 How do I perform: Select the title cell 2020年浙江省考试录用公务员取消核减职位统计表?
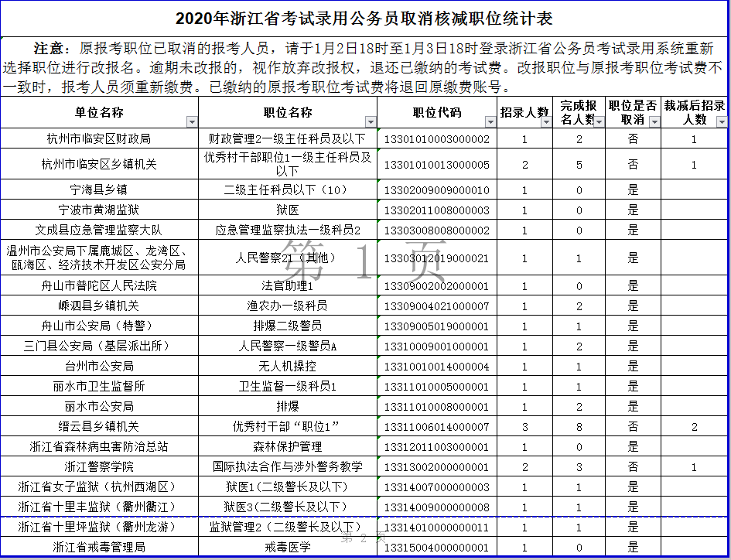pos(364,19)
